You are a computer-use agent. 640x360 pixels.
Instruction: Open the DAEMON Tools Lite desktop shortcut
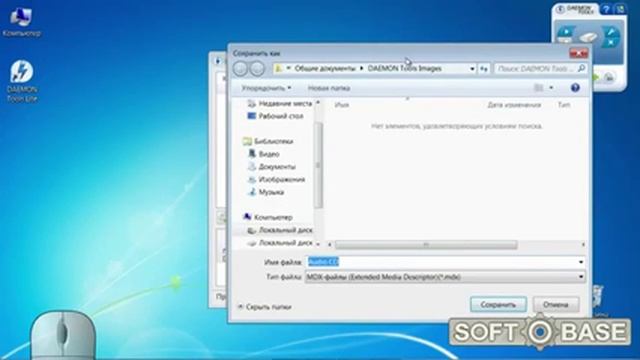tap(22, 81)
